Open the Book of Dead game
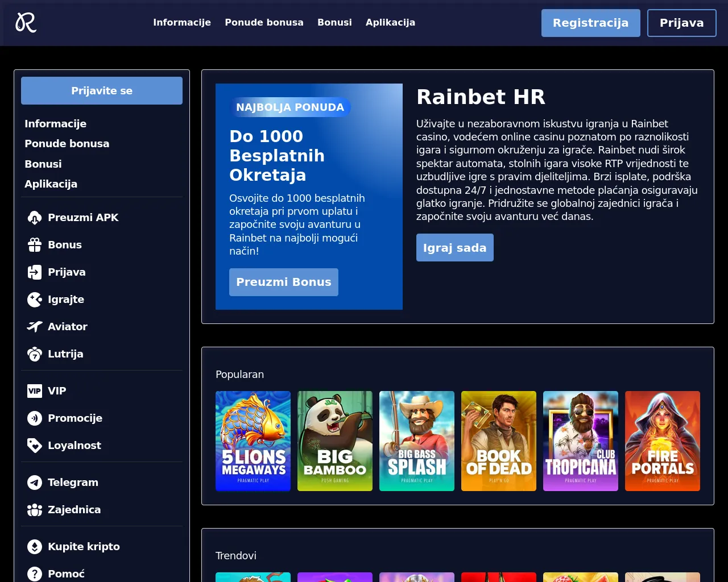The width and height of the screenshot is (728, 582). tap(499, 441)
